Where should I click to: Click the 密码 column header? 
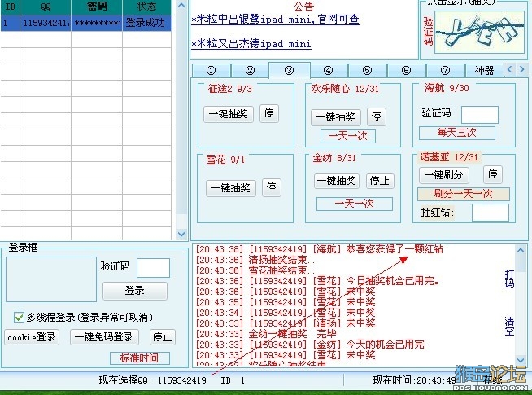(x=97, y=7)
